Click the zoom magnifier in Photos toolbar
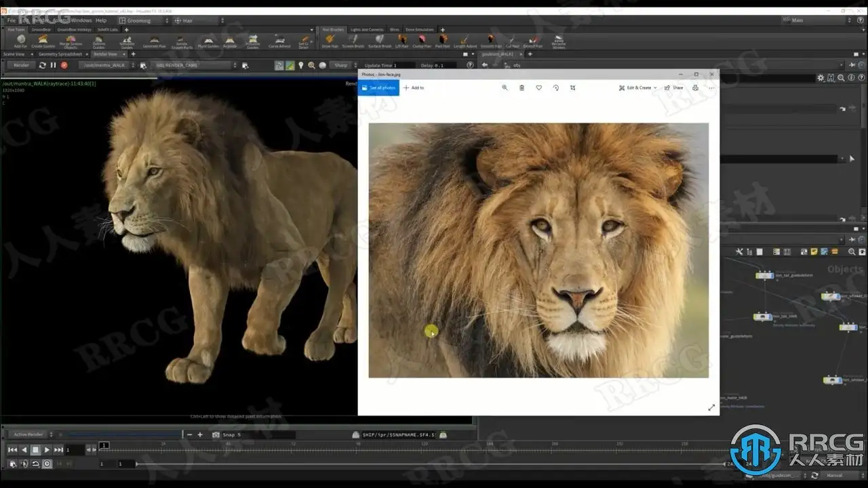The height and width of the screenshot is (488, 868). [x=505, y=87]
